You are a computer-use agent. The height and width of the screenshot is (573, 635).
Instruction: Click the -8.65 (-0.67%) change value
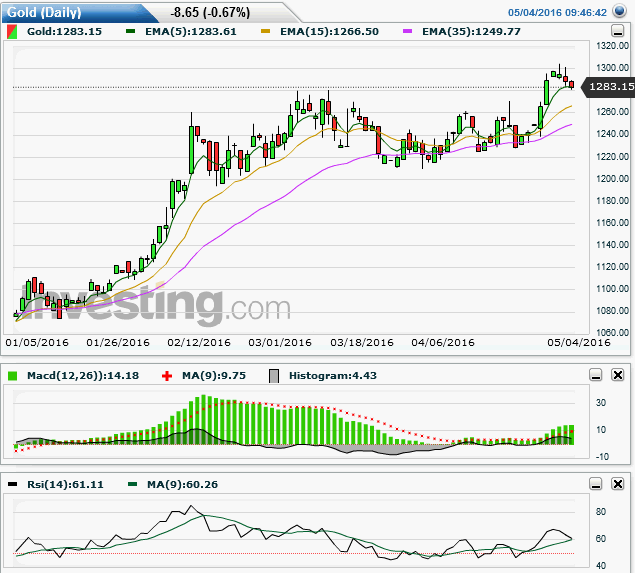click(x=210, y=13)
